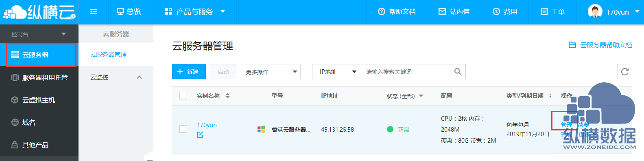Check the 170yun row checkbox
The width and height of the screenshot is (644, 161).
pos(183,129)
